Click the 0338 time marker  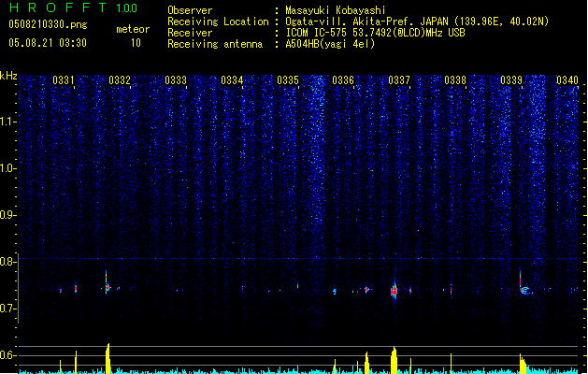pos(455,79)
